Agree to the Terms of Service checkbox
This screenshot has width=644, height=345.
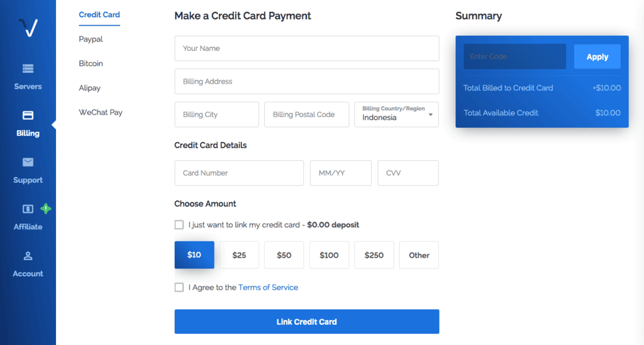pyautogui.click(x=179, y=287)
